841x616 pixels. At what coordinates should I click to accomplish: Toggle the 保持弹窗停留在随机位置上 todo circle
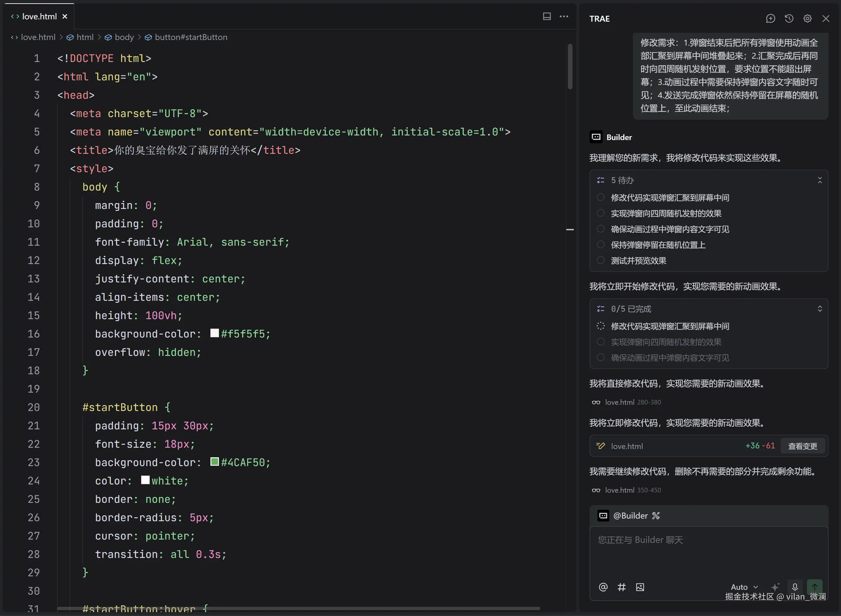tap(600, 245)
